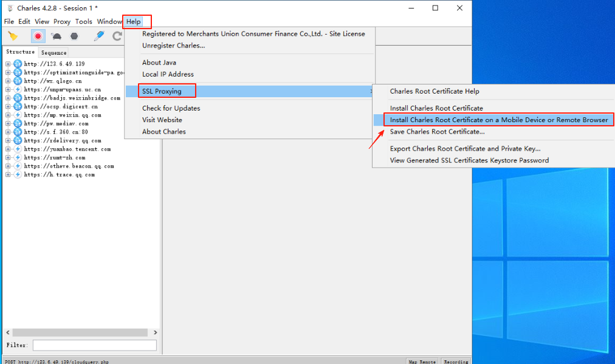Image resolution: width=615 pixels, height=364 pixels.
Task: Open Charles Root Certificate Help
Action: (x=435, y=91)
